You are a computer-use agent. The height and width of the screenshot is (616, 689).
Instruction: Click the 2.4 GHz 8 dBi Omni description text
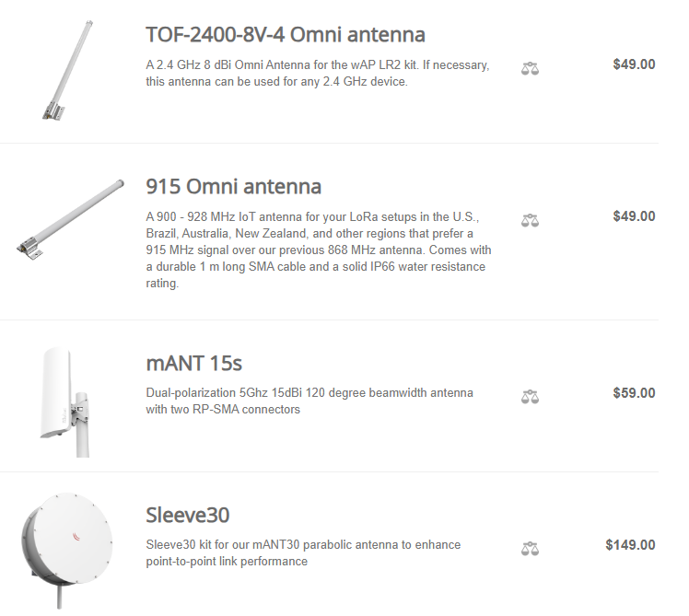tap(318, 74)
